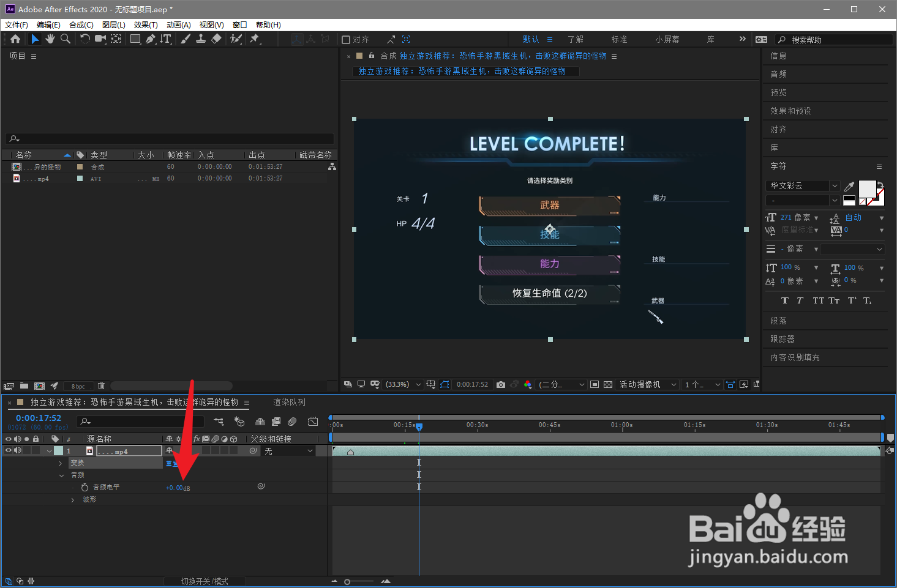Image resolution: width=897 pixels, height=588 pixels.
Task: Mute audio of the mp4 layer
Action: click(18, 451)
